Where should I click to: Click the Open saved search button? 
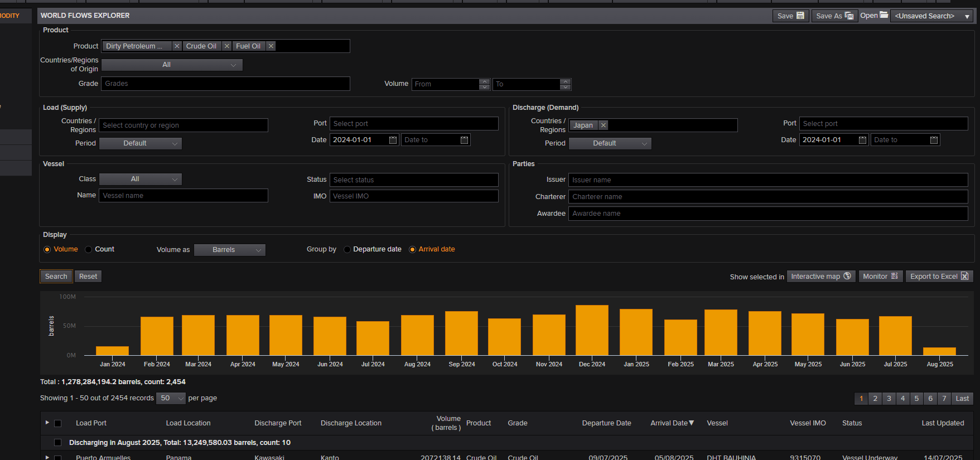point(874,16)
